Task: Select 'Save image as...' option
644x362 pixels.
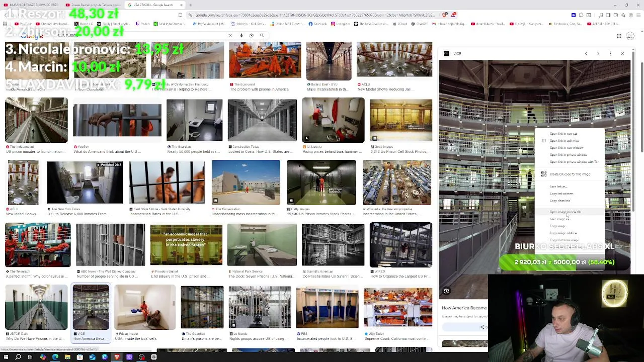Action: click(x=569, y=219)
